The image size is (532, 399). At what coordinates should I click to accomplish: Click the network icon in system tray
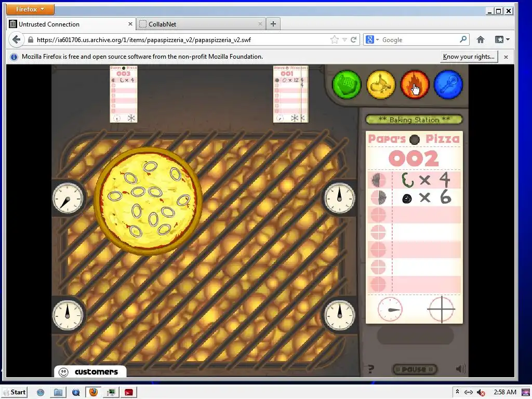pyautogui.click(x=469, y=392)
